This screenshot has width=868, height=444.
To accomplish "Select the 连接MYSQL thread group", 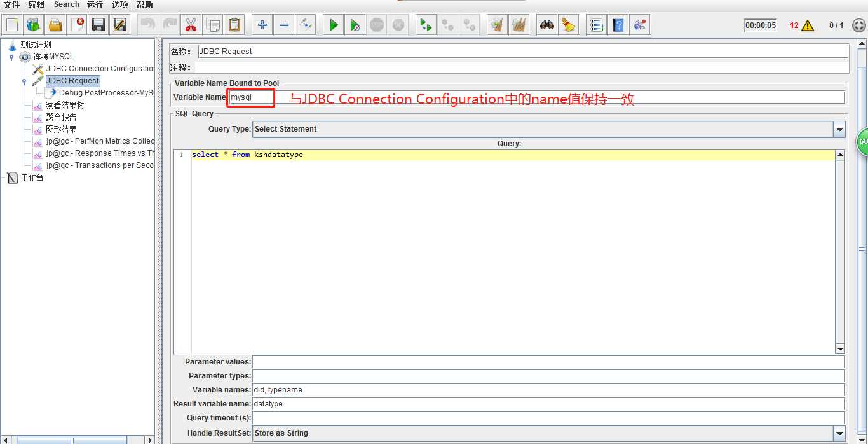I will click(53, 57).
